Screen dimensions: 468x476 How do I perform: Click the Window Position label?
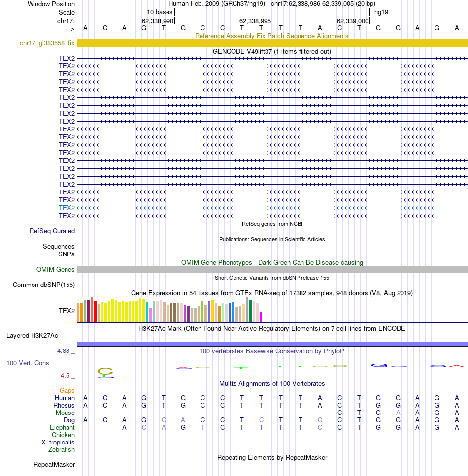51,4
